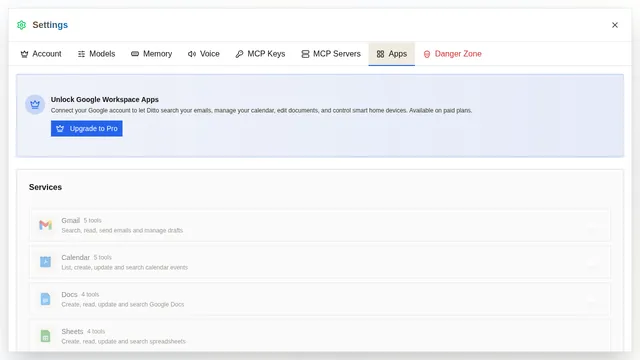Click the "Docs" service name
Viewport: 640px width, 360px height.
(69, 295)
